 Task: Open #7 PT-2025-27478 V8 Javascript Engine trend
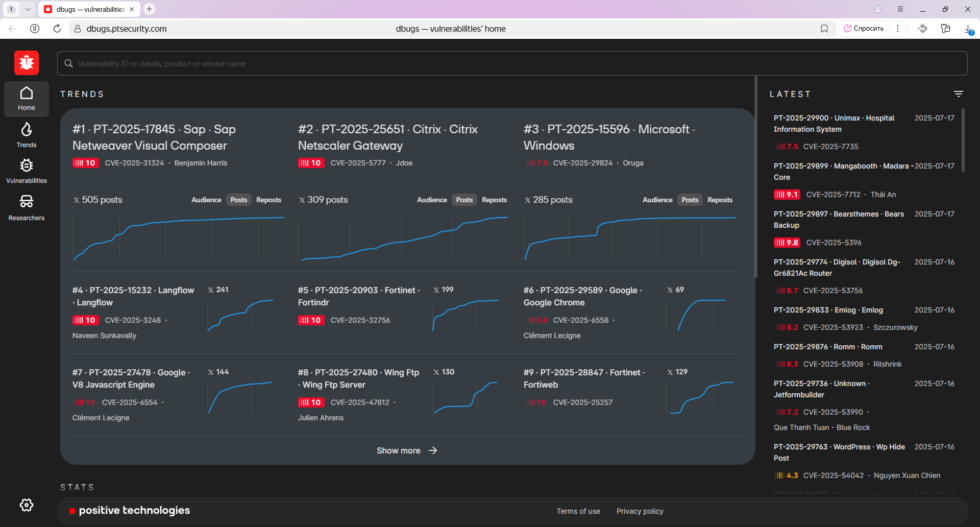pyautogui.click(x=131, y=378)
